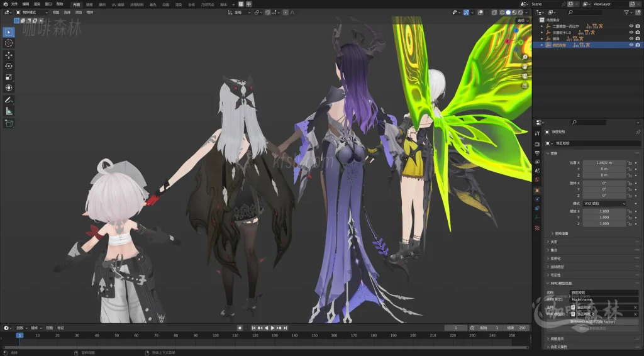Switch perspective/orthographic with the grid gizmo
This screenshot has width=644, height=356.
pos(525,86)
